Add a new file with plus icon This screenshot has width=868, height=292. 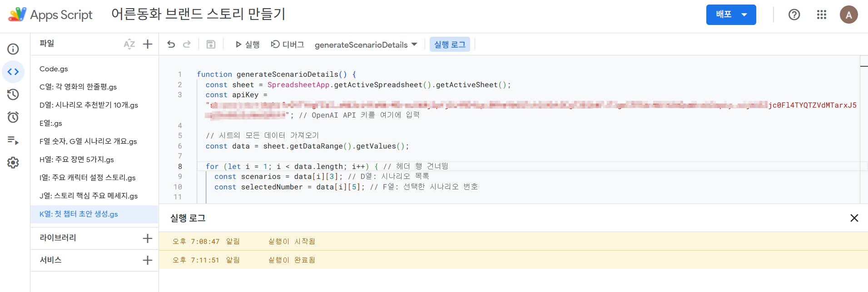[x=148, y=44]
